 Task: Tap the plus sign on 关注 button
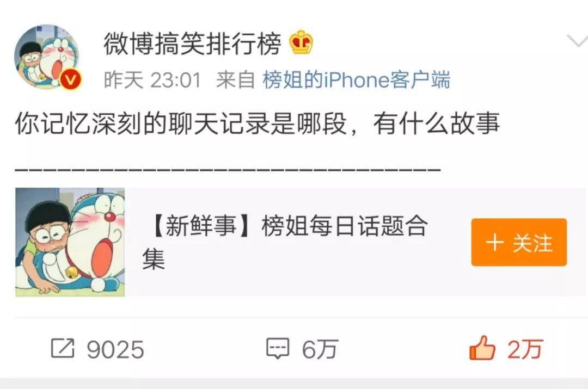coord(494,242)
